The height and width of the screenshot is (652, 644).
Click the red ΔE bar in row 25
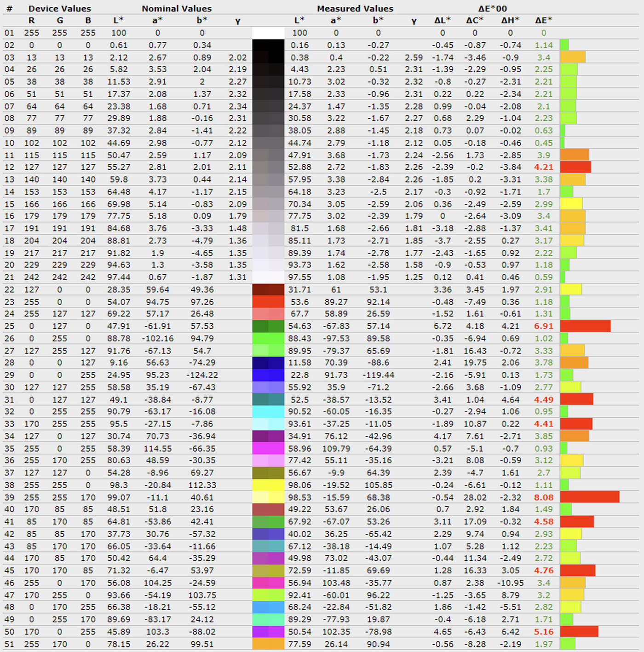tap(585, 326)
